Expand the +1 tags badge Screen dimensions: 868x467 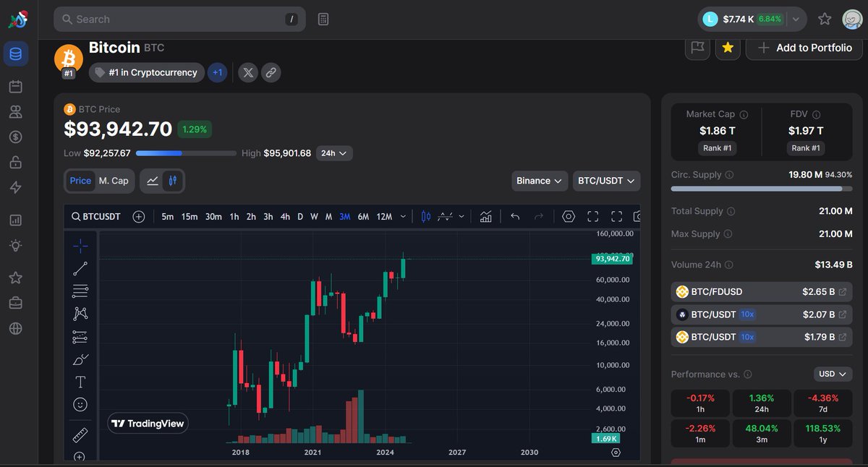(218, 72)
